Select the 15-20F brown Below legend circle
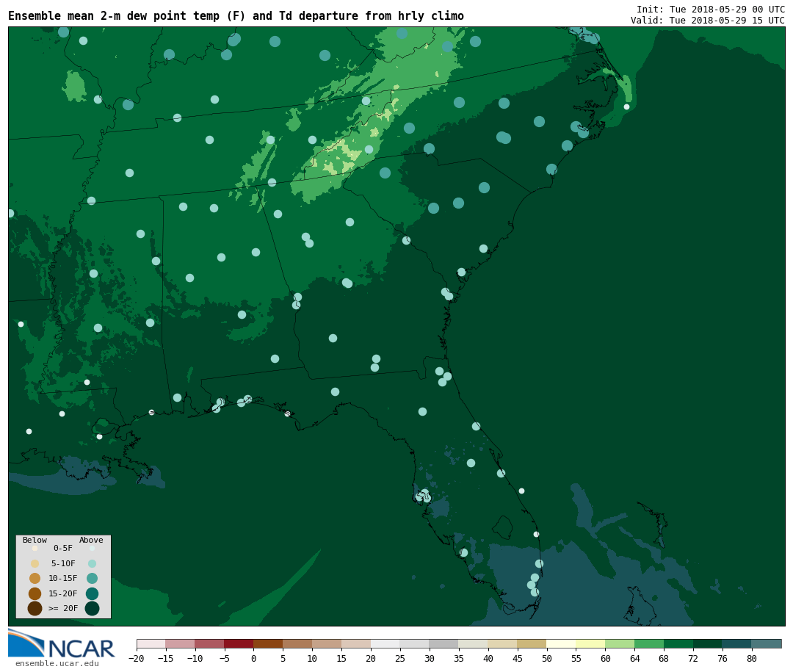Screen dimensions: 793x672 pos(35,593)
